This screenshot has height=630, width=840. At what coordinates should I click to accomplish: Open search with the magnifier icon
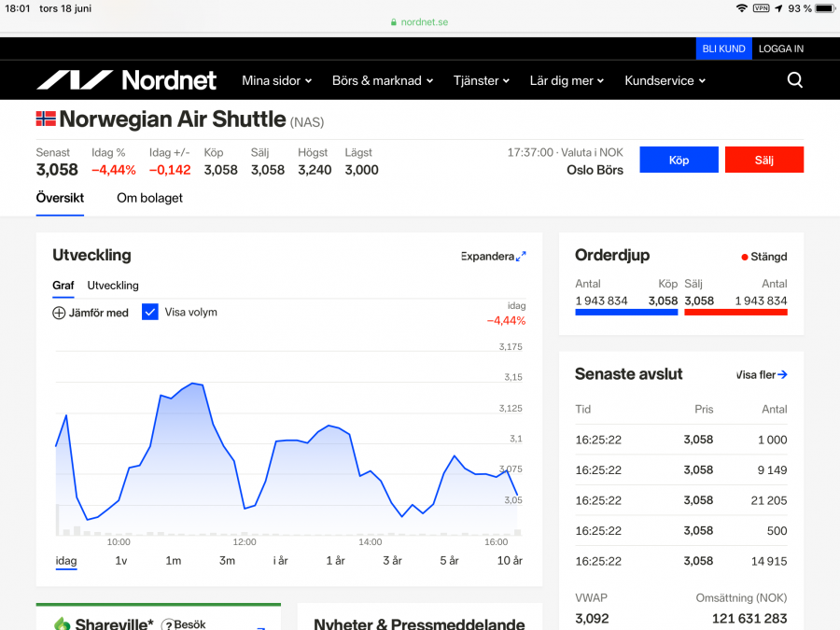(x=794, y=80)
